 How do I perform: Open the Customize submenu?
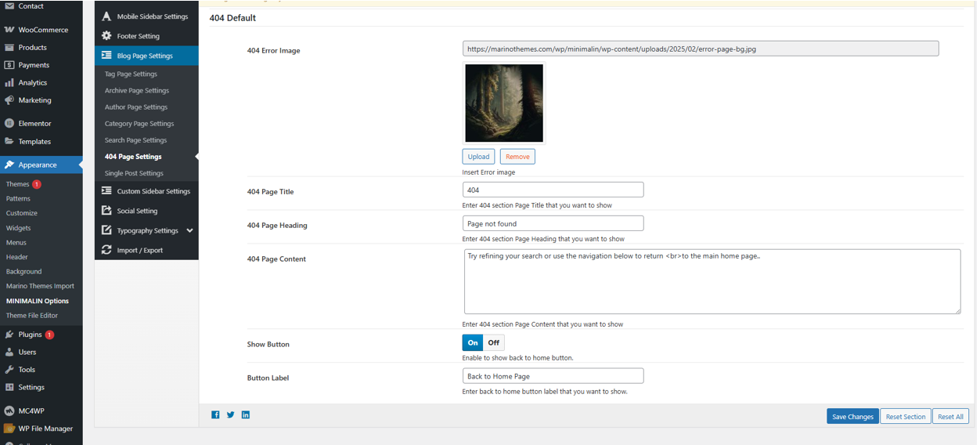[x=21, y=213]
